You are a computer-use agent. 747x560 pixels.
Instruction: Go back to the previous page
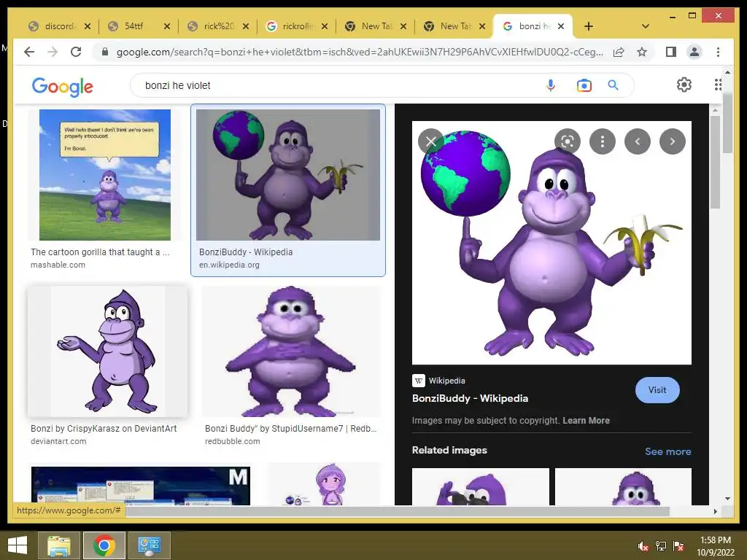(29, 52)
